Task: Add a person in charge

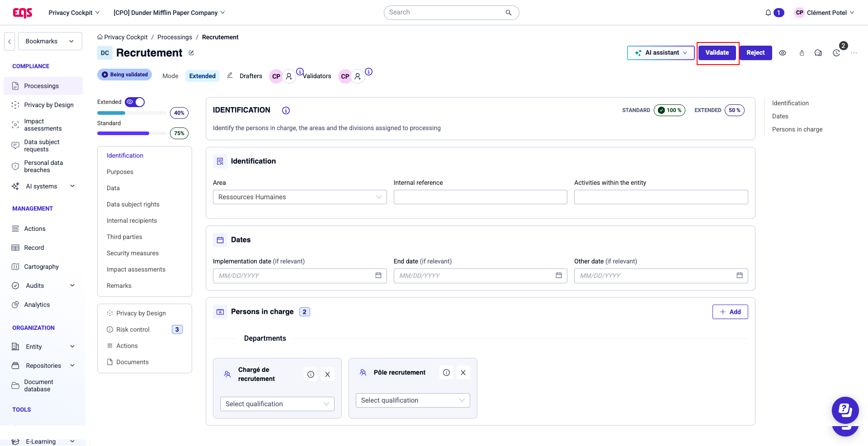Action: pos(730,312)
